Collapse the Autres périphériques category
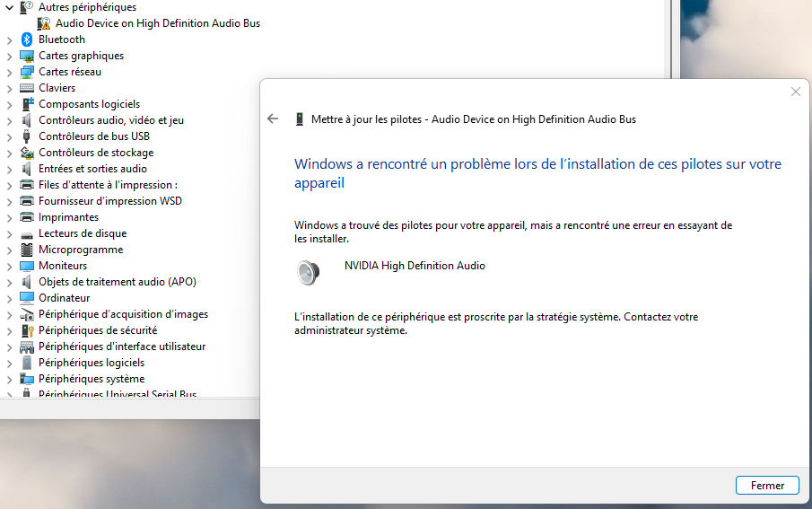 (x=9, y=7)
